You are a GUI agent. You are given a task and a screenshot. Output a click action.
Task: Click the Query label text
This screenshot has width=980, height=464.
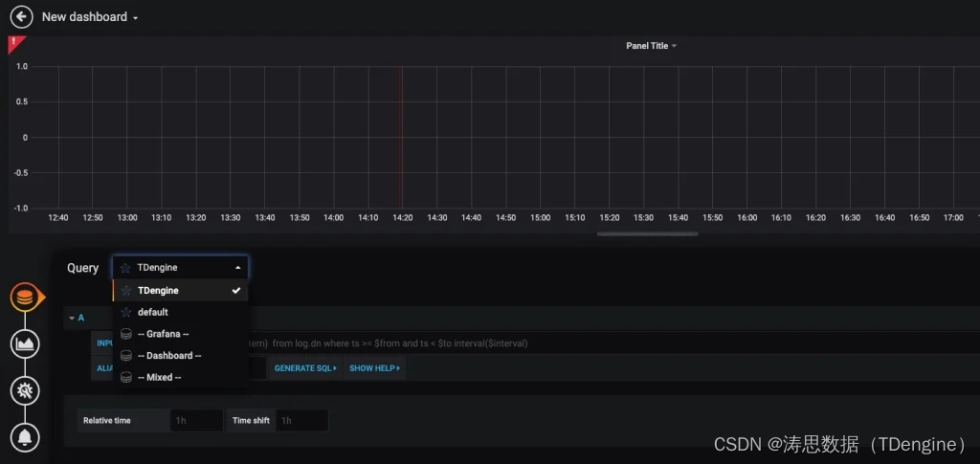click(82, 268)
